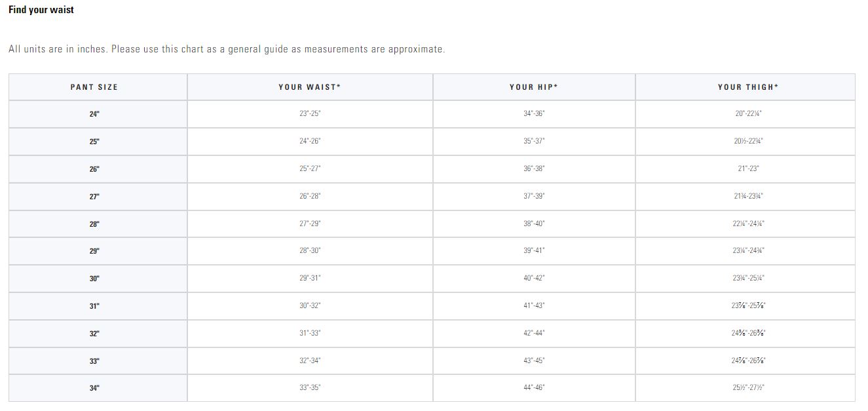Select the 29"-31" waist measurement cell
This screenshot has height=411, width=868.
point(310,279)
